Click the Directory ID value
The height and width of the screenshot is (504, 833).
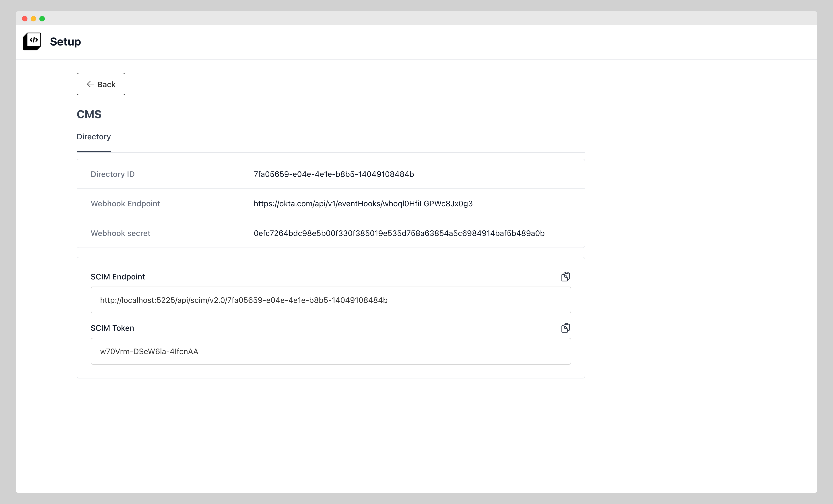pyautogui.click(x=334, y=174)
